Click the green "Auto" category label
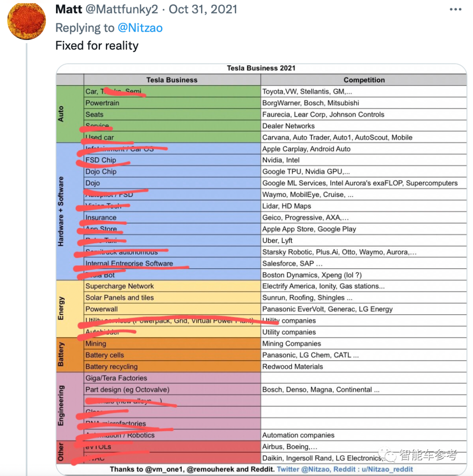473x476 pixels. click(61, 114)
